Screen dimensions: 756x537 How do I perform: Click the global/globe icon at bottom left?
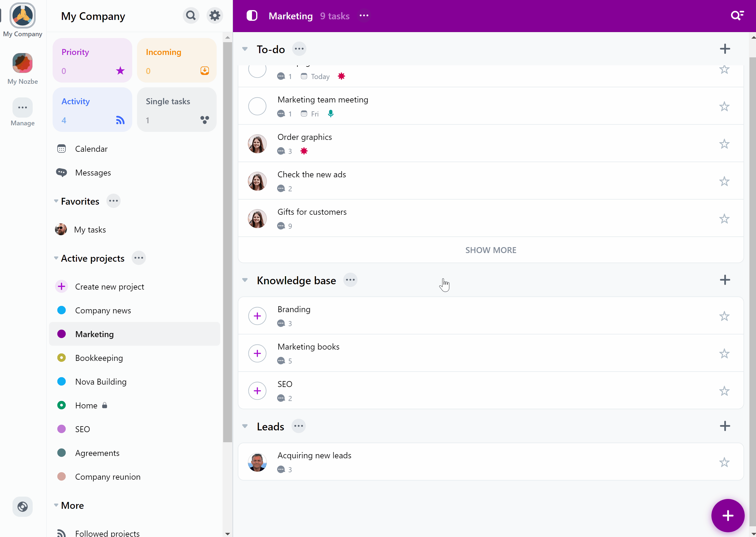pyautogui.click(x=23, y=507)
